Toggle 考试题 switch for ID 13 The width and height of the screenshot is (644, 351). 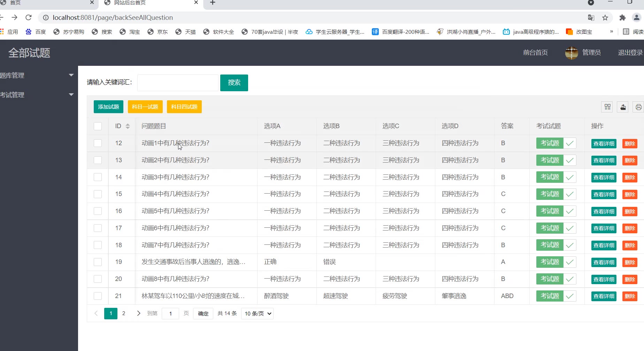556,160
